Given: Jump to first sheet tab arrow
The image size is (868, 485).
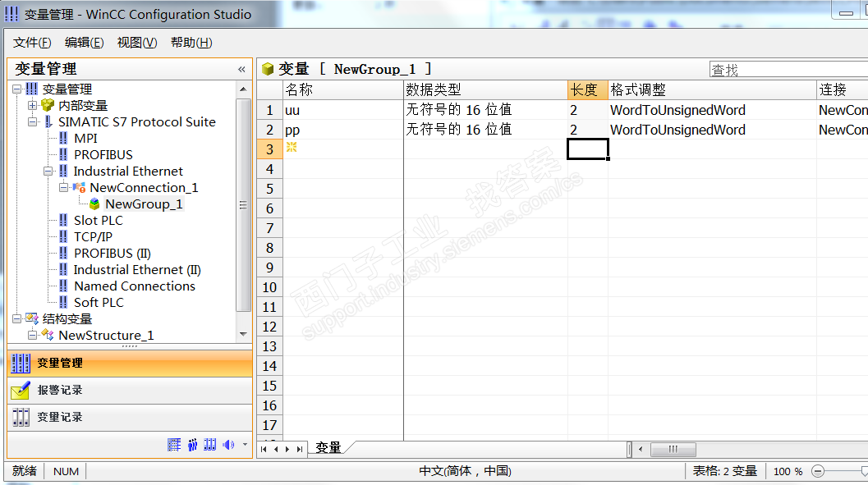Looking at the screenshot, I should pyautogui.click(x=264, y=449).
